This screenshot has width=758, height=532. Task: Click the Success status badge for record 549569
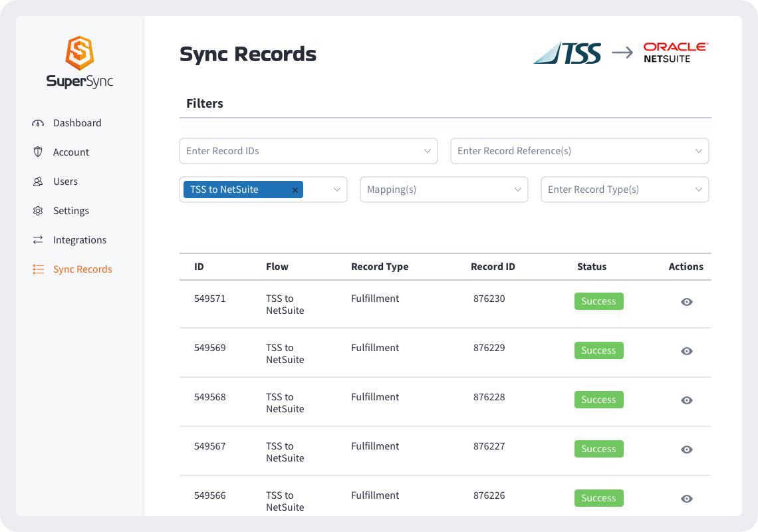(598, 350)
